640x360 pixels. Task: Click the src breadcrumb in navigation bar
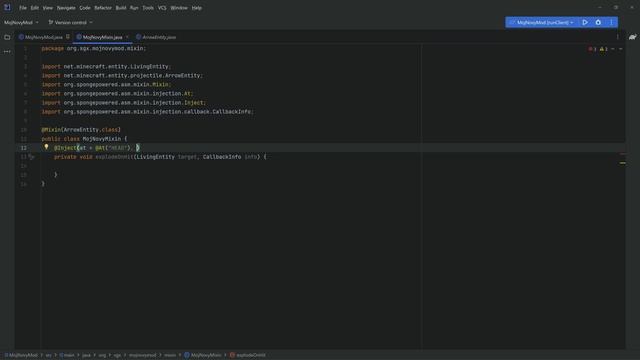[49, 355]
